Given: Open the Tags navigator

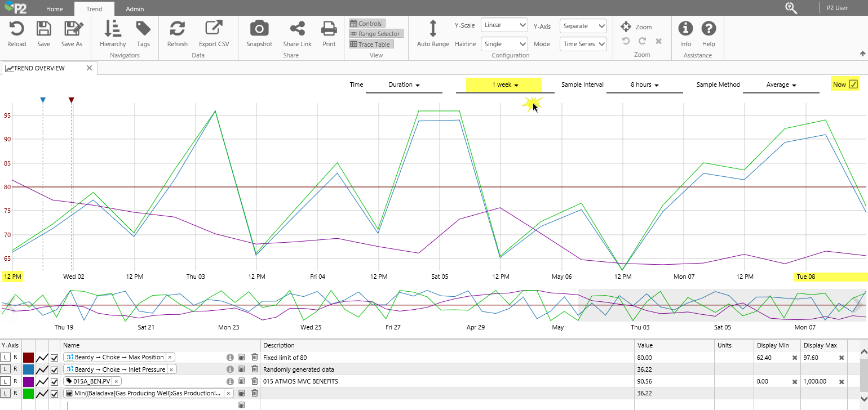Looking at the screenshot, I should pos(143,29).
